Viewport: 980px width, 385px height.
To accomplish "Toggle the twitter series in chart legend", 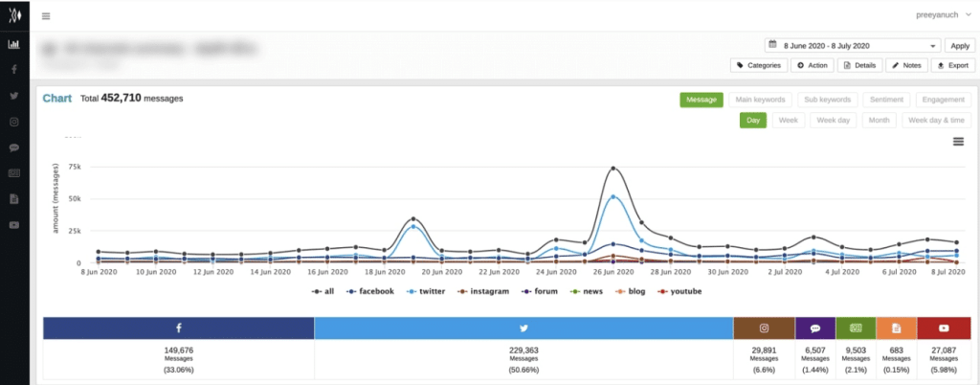I will coord(429,290).
